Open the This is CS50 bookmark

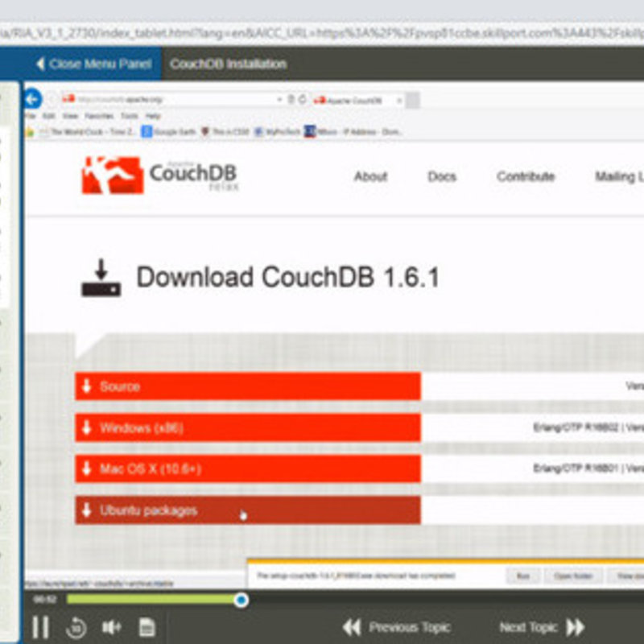[225, 132]
